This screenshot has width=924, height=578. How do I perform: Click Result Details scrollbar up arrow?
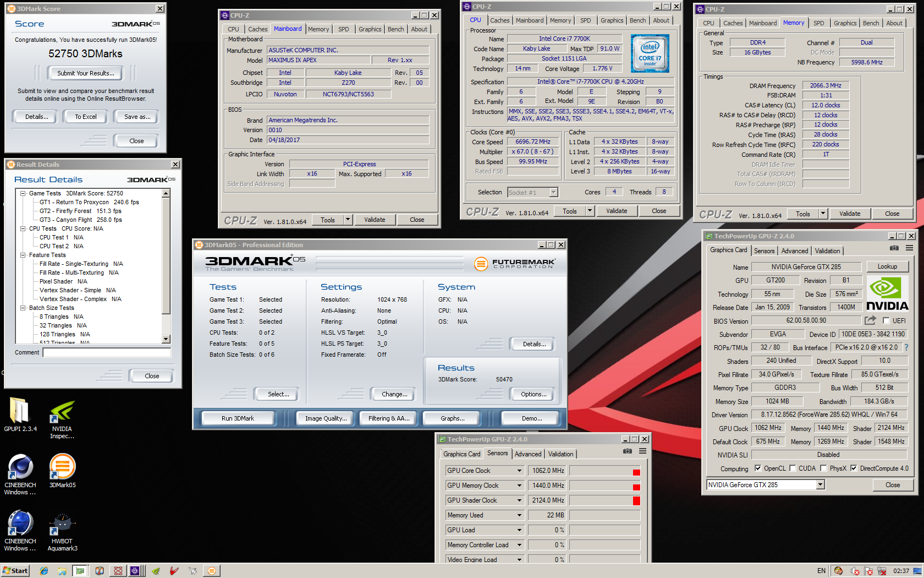pos(166,193)
